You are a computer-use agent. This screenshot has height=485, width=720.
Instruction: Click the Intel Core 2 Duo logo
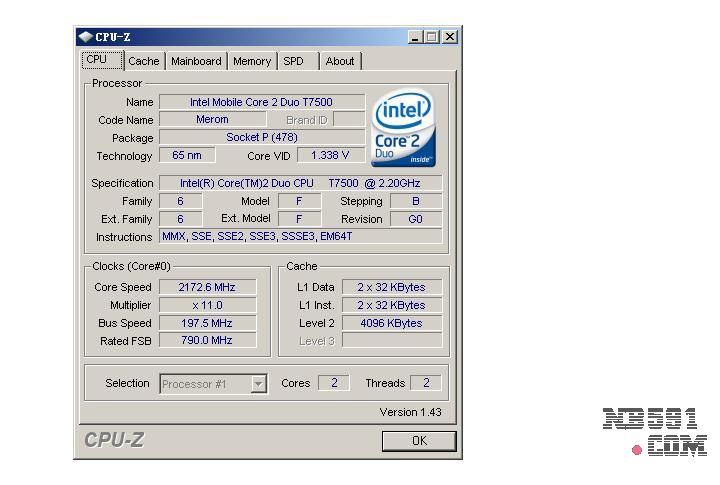click(403, 129)
